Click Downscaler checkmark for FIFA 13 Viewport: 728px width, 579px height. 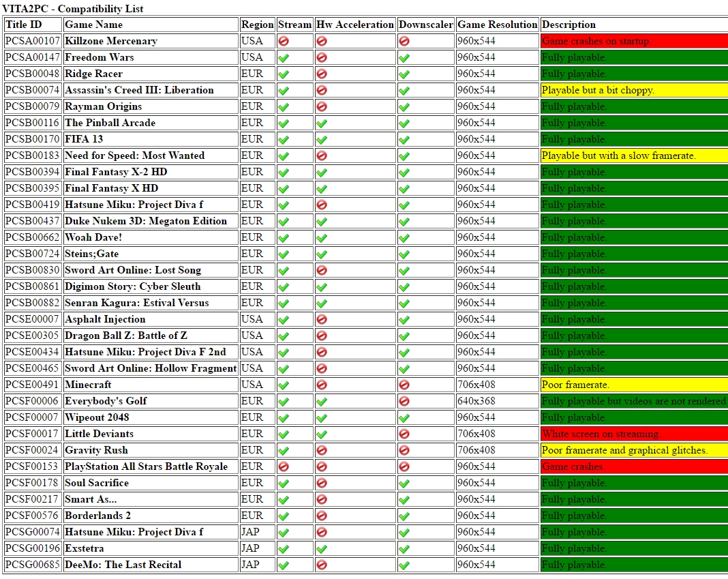(404, 140)
